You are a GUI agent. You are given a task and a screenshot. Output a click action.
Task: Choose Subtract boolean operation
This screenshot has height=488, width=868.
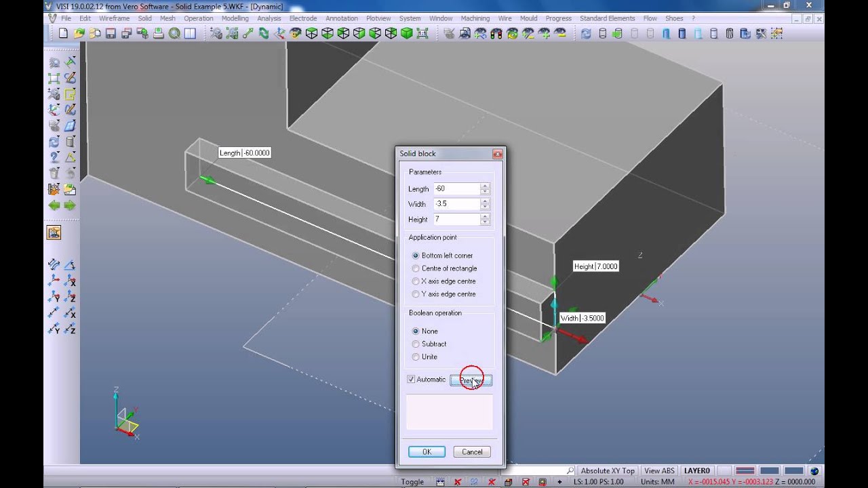(416, 344)
